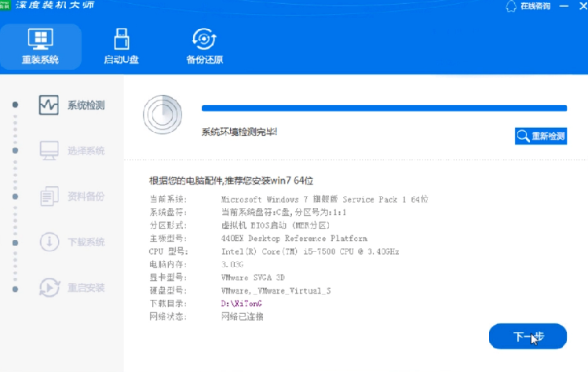Switch to the 启动U盘 tab
This screenshot has height=372, width=588.
121,46
